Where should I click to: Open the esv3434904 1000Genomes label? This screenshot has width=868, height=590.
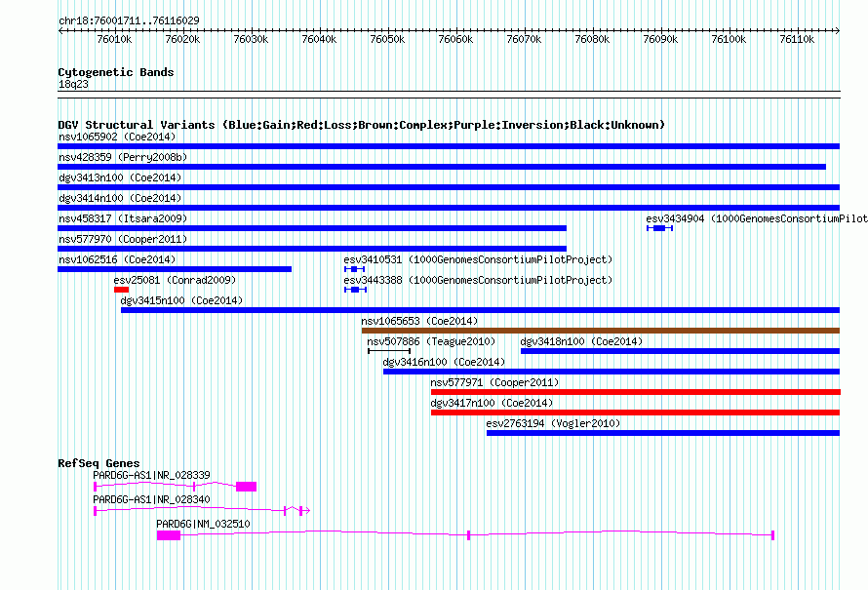click(757, 218)
